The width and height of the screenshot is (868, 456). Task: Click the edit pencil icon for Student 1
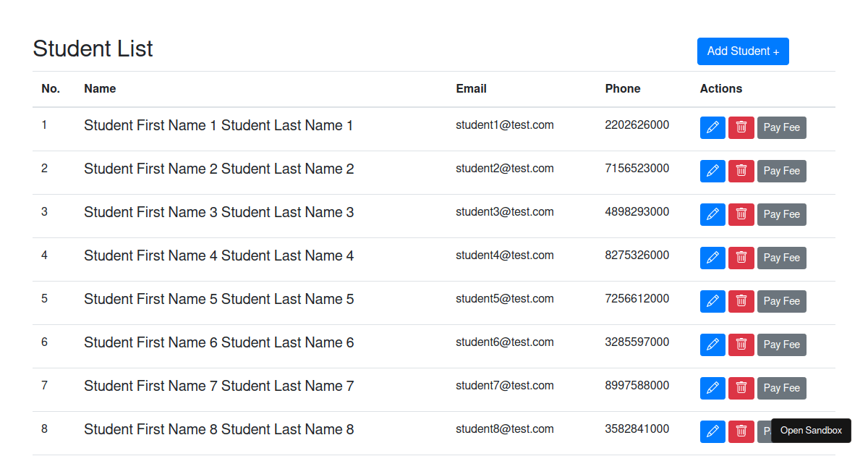tap(712, 127)
